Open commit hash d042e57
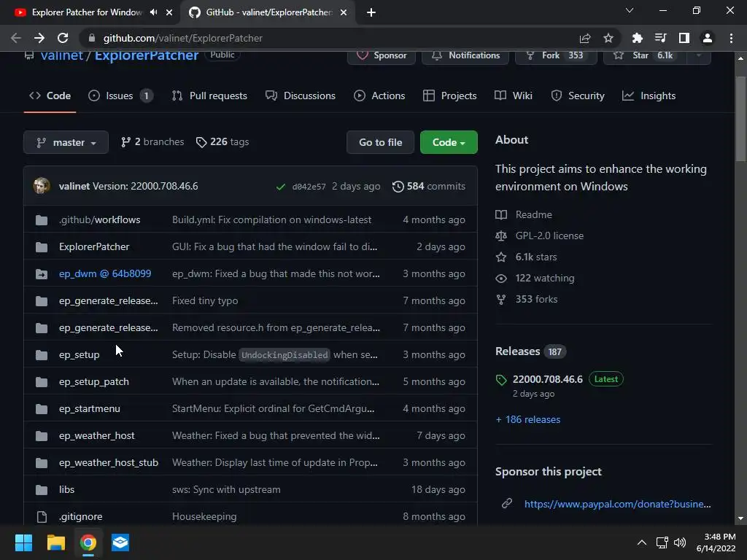 309,187
